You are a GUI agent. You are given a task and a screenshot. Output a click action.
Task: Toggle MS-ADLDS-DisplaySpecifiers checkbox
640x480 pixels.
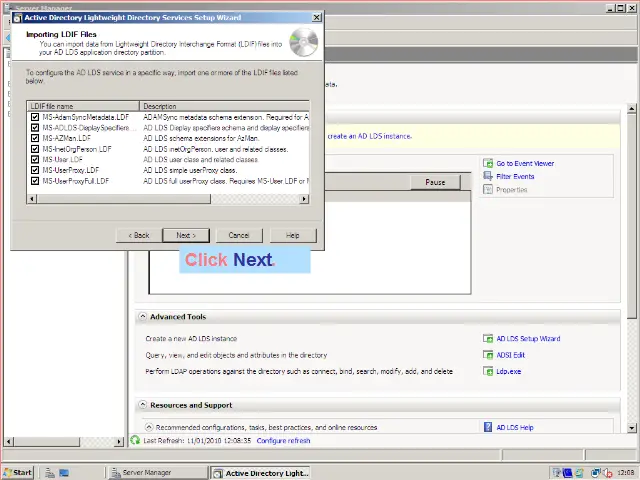[35, 128]
